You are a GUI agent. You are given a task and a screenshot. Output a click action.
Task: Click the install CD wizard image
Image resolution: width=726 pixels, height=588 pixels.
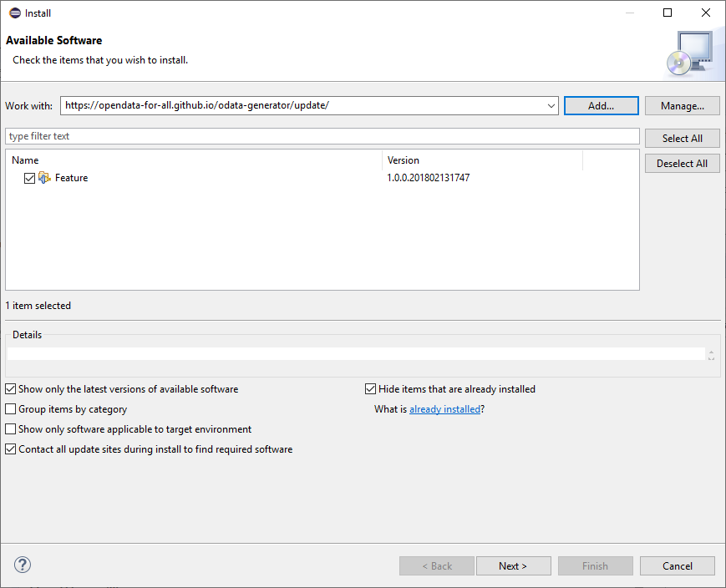(689, 53)
